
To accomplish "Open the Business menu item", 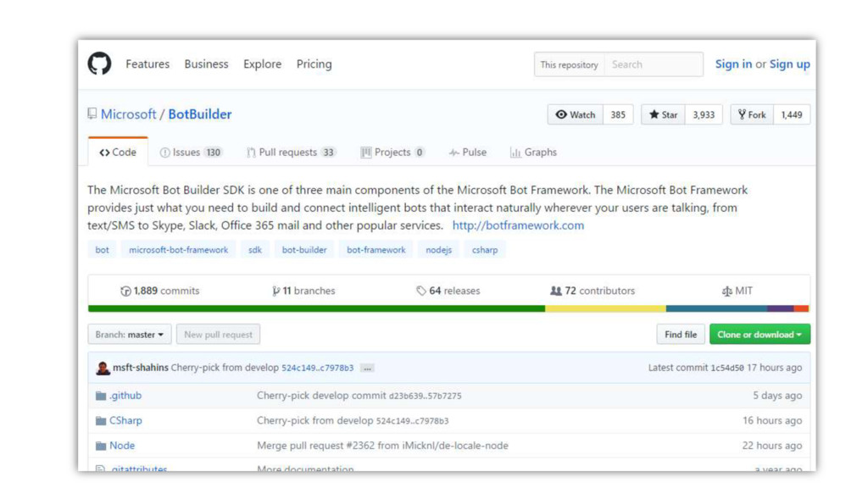I will pos(207,64).
